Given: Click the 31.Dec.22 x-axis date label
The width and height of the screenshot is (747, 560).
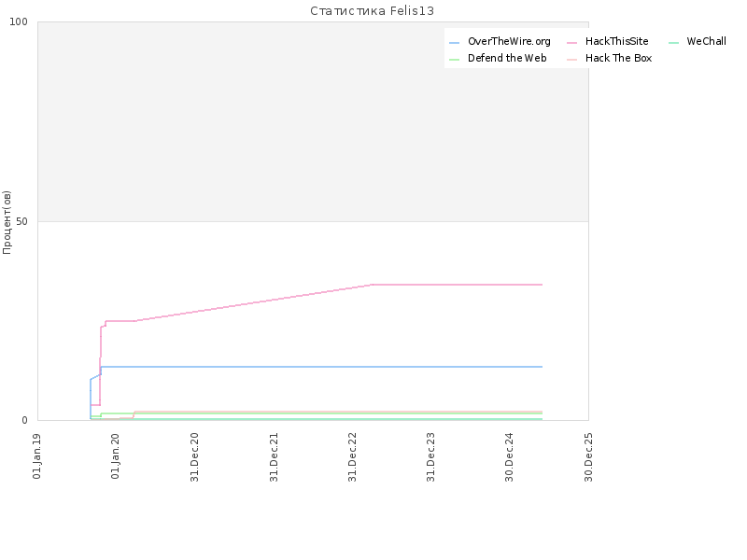Looking at the screenshot, I should (x=352, y=457).
